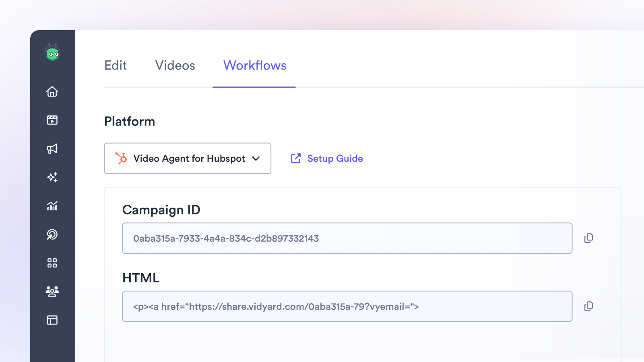
Task: Click the external link icon beside Setup Guide
Action: point(296,158)
